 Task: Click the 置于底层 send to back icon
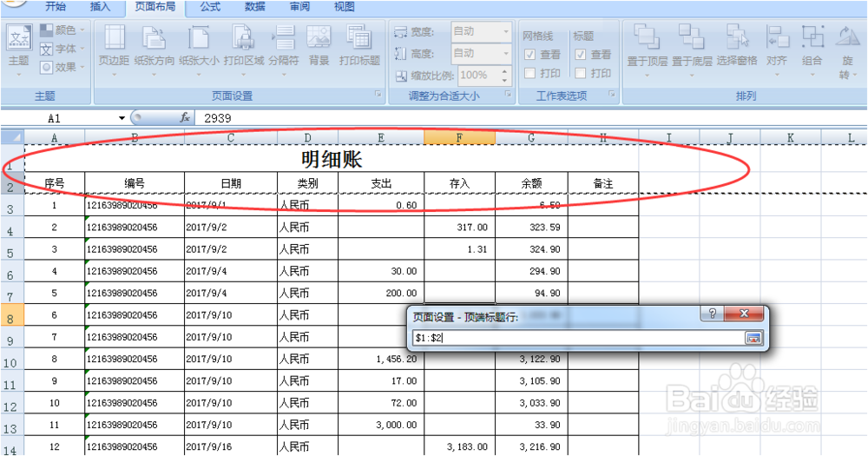coord(692,50)
